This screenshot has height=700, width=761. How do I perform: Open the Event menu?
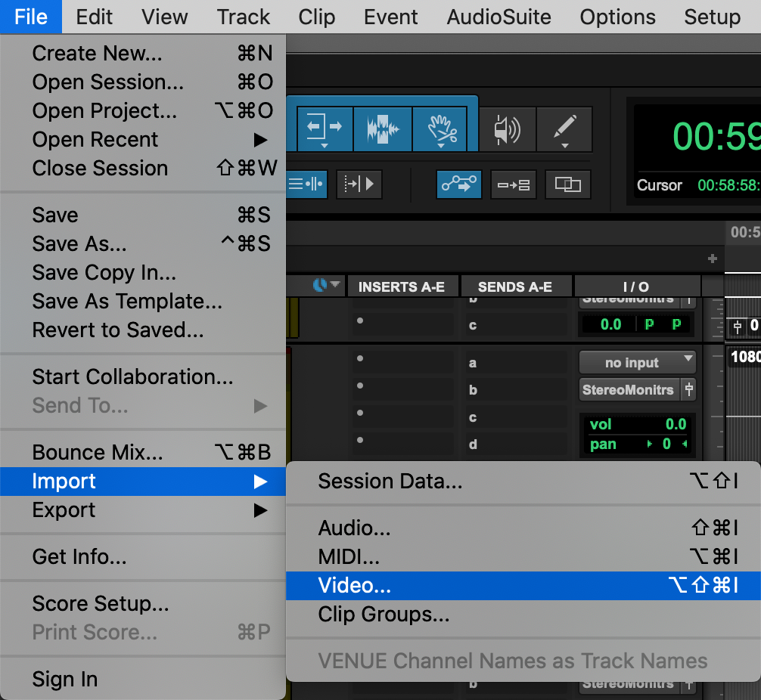[390, 17]
